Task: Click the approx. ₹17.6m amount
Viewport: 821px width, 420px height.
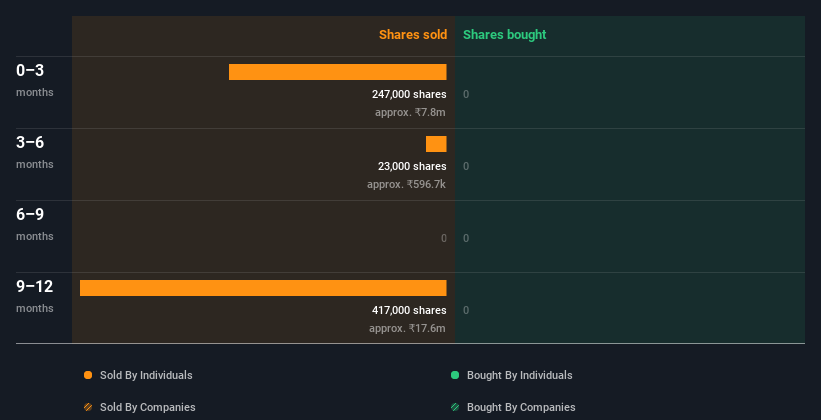Action: [x=407, y=328]
